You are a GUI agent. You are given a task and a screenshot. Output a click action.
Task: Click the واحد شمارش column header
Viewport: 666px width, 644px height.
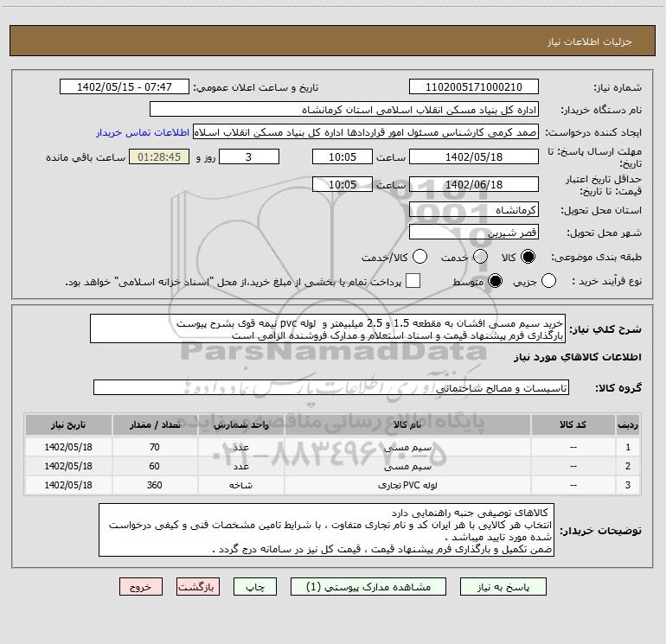point(241,425)
